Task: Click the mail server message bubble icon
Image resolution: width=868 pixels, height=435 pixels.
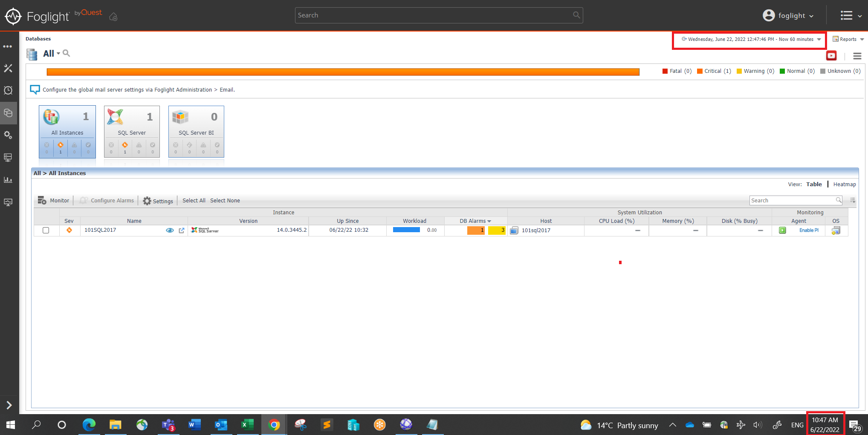Action: click(x=35, y=89)
